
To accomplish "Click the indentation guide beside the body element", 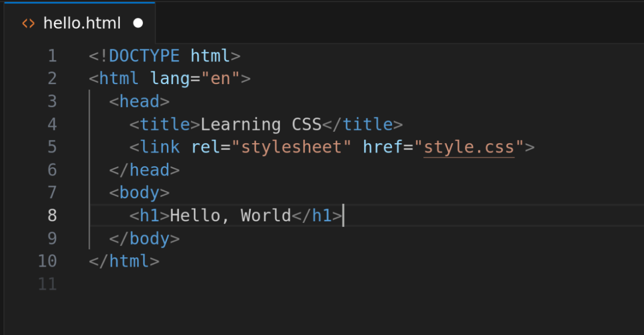I will pyautogui.click(x=90, y=192).
